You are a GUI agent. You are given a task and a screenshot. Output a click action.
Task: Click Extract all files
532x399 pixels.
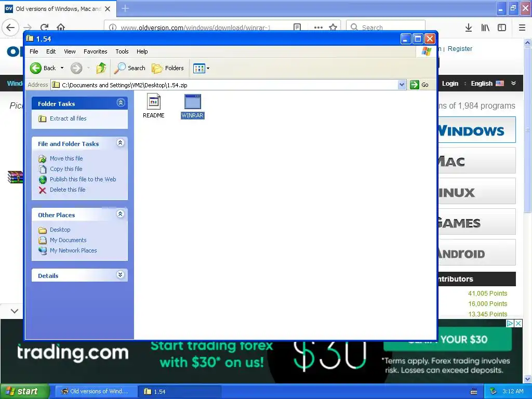[x=68, y=118]
